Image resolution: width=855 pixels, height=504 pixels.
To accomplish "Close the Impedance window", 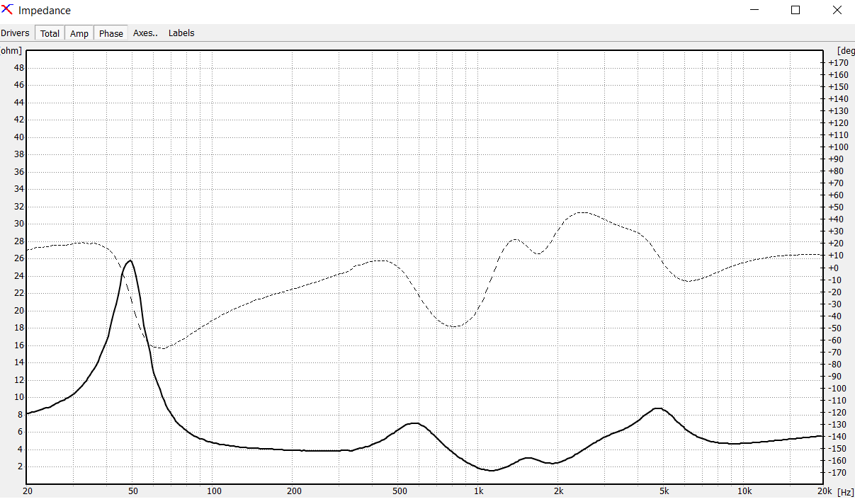I will coord(837,10).
